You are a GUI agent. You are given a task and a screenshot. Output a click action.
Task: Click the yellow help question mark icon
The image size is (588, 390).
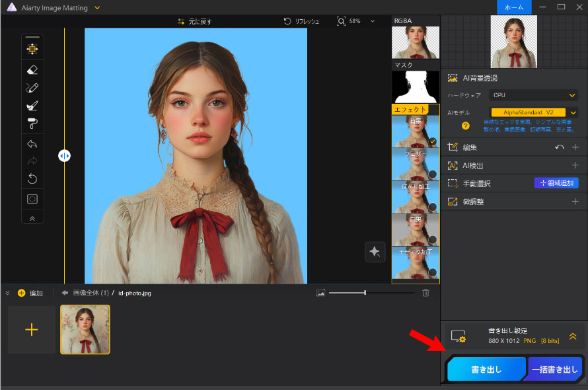(x=466, y=126)
